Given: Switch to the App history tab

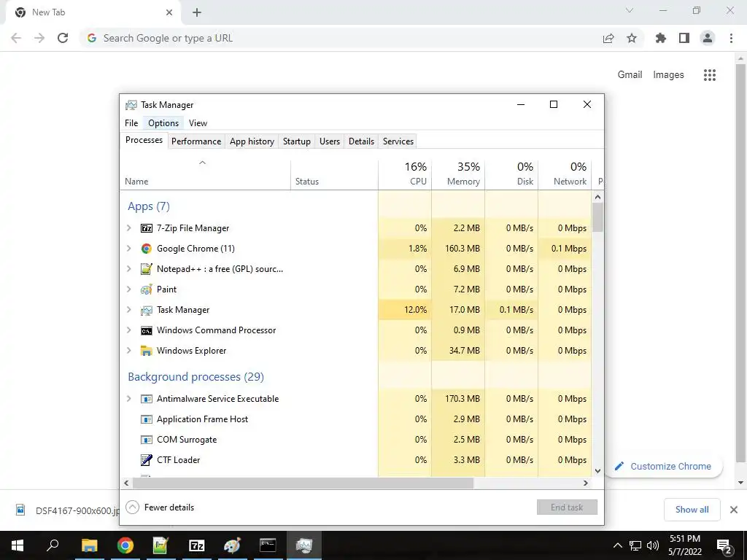Looking at the screenshot, I should coord(252,141).
